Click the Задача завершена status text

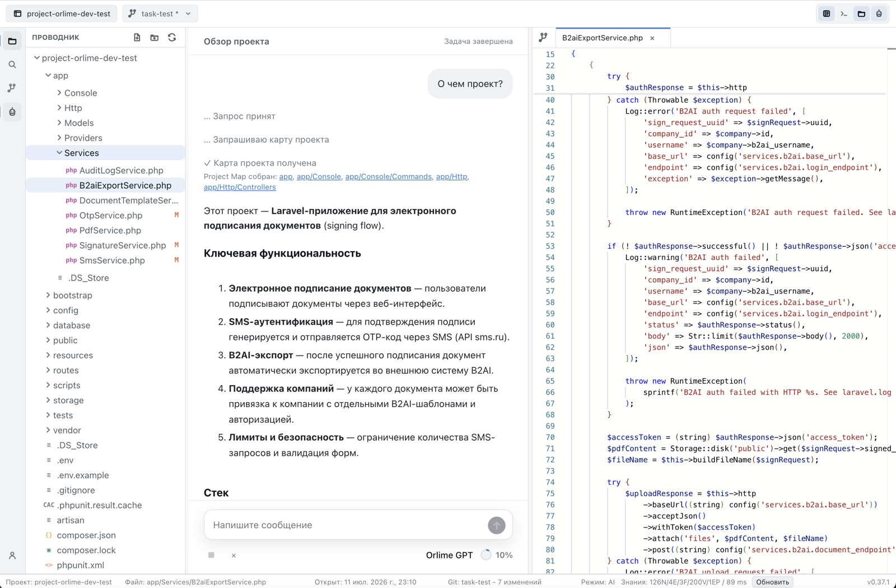478,41
